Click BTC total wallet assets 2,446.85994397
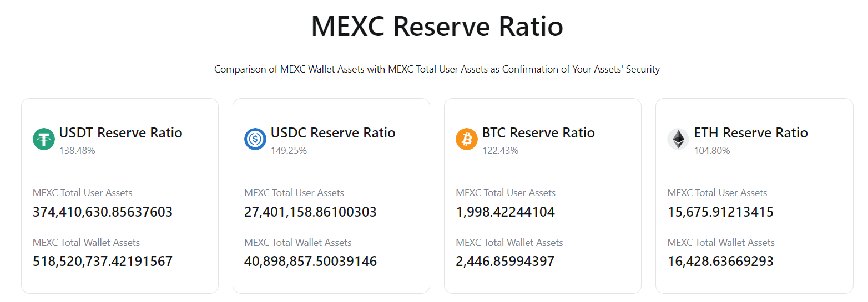Image resolution: width=868 pixels, height=302 pixels. click(505, 262)
